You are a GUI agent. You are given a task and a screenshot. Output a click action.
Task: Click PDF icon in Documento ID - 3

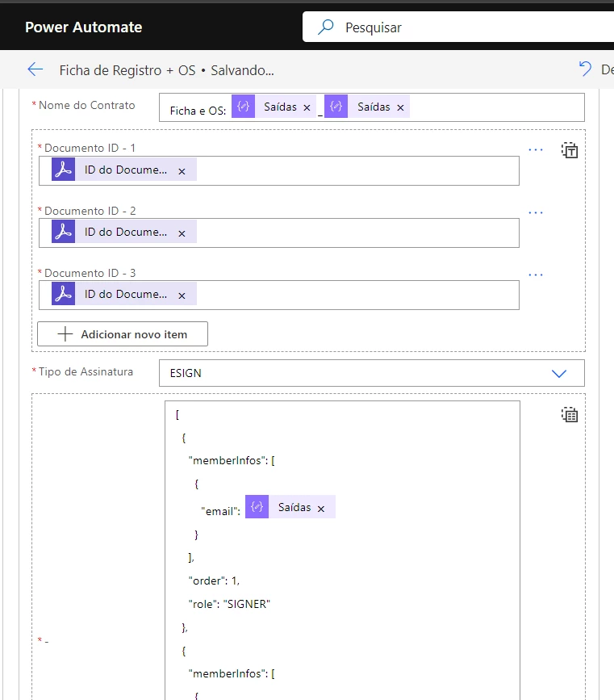coord(64,294)
